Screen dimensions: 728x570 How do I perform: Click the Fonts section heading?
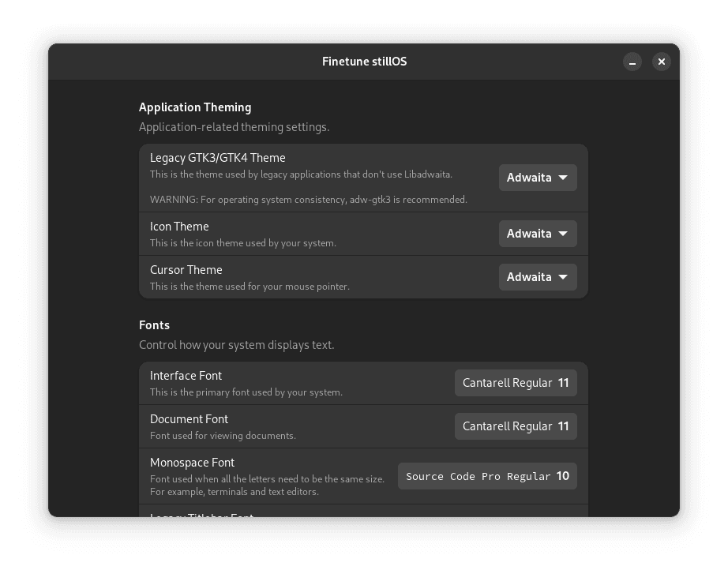(155, 325)
